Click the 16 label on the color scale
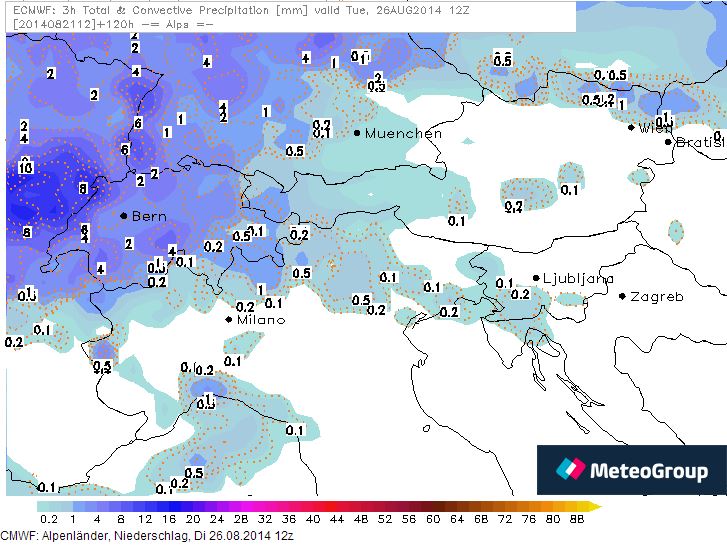The height and width of the screenshot is (548, 727). coord(169,519)
